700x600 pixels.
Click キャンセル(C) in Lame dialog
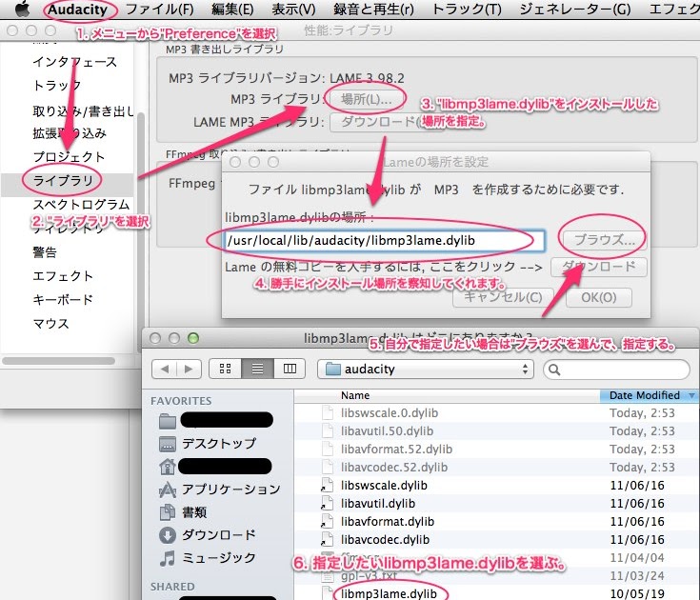coord(503,297)
